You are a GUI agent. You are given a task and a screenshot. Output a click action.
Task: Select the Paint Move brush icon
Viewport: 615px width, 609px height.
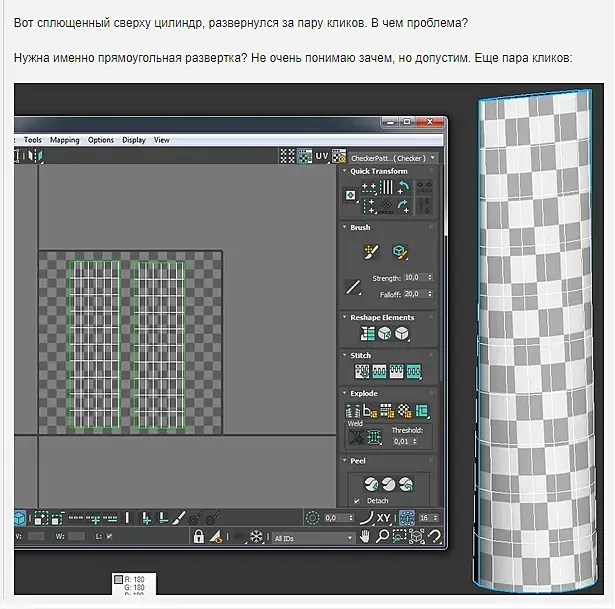(371, 252)
